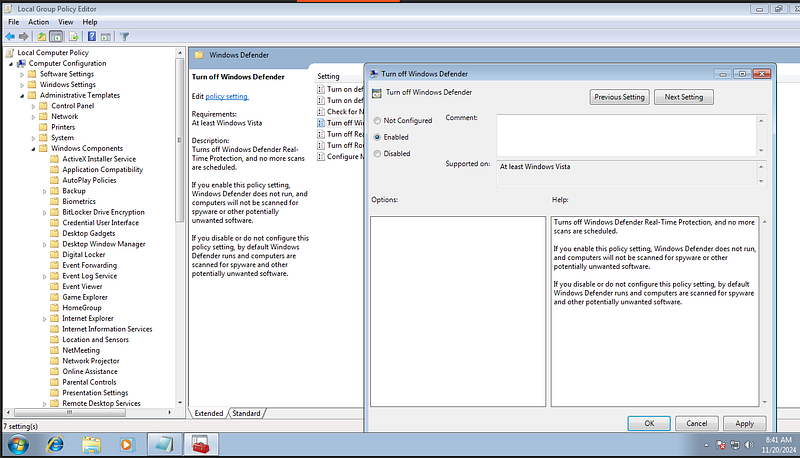Viewport: 800px width, 458px height.
Task: Click the Previous Setting button
Action: pos(619,97)
